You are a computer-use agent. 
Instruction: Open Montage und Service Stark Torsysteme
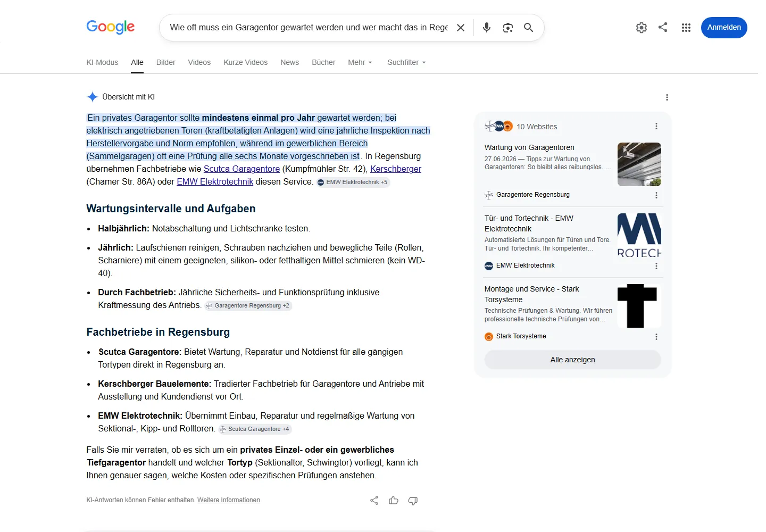(x=531, y=294)
